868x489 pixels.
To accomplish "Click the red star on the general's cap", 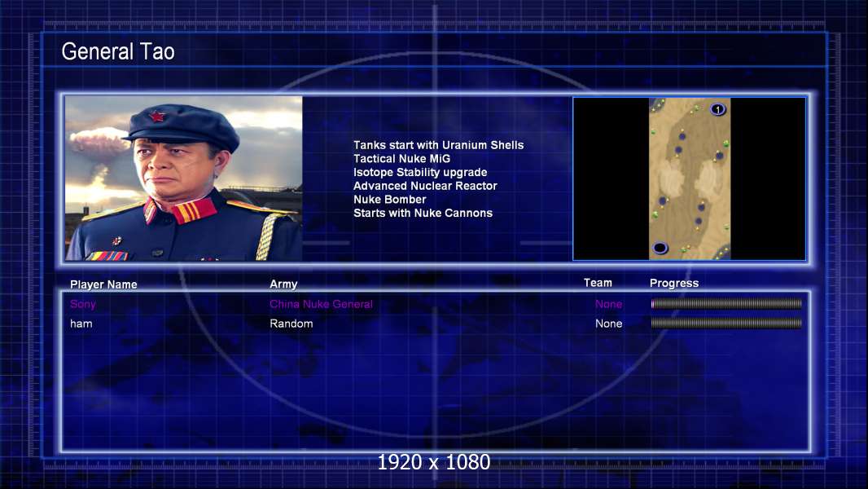I will [157, 117].
